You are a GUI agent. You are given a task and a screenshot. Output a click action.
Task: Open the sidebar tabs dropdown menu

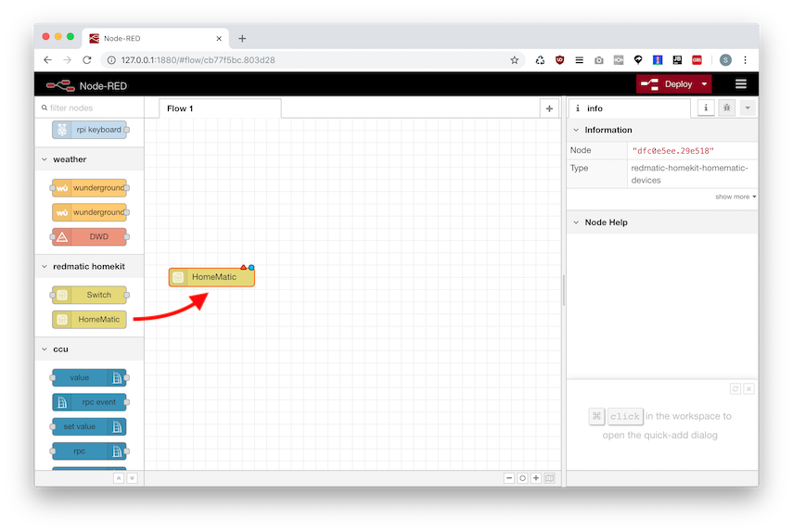pyautogui.click(x=747, y=108)
